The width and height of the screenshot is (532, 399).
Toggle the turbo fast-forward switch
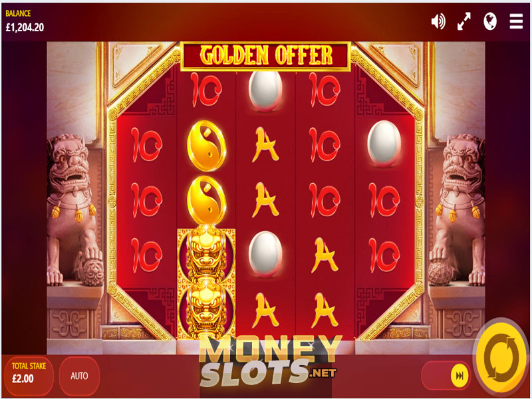point(446,376)
